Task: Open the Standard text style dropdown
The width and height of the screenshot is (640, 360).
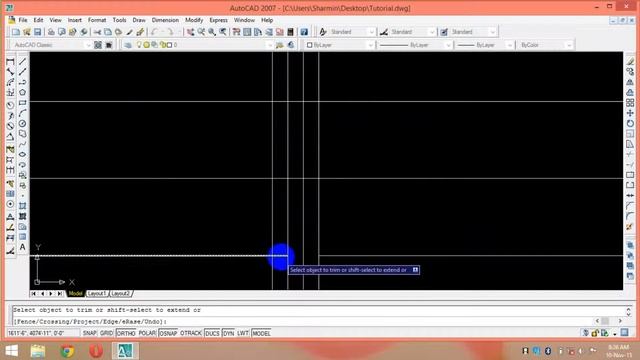Action: click(x=352, y=32)
